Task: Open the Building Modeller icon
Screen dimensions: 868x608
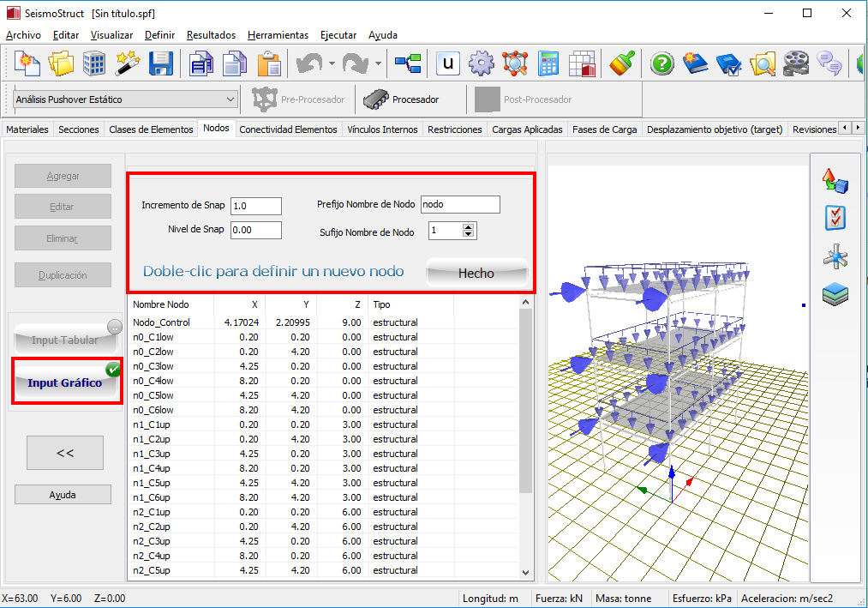Action: [x=94, y=63]
